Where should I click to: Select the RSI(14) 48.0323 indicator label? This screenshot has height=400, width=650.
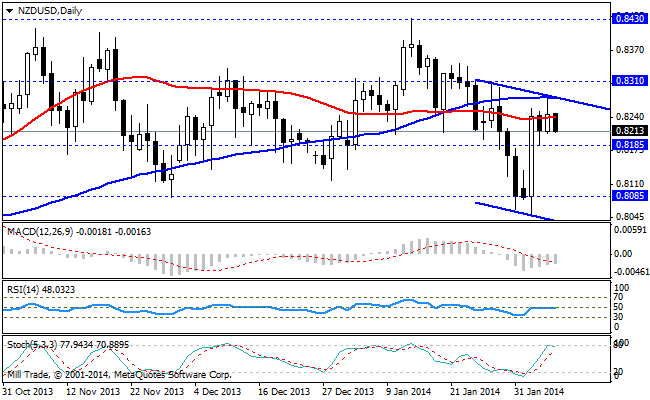pos(41,289)
